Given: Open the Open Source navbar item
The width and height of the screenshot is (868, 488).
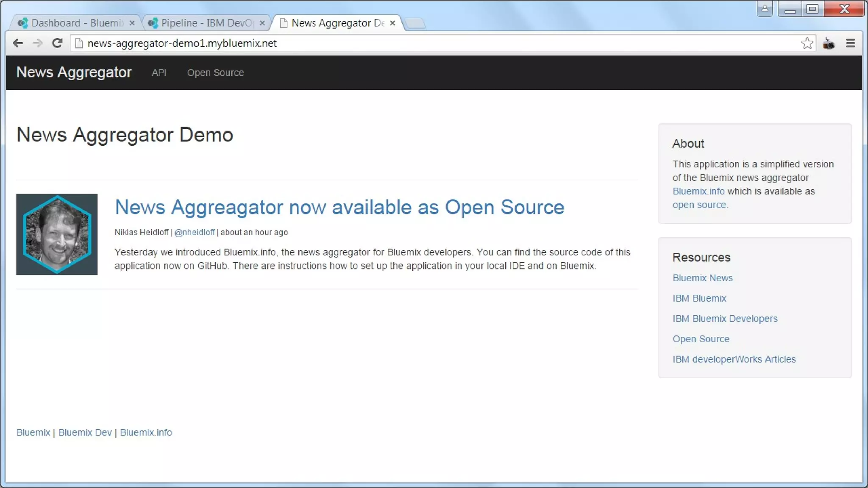Looking at the screenshot, I should (215, 73).
